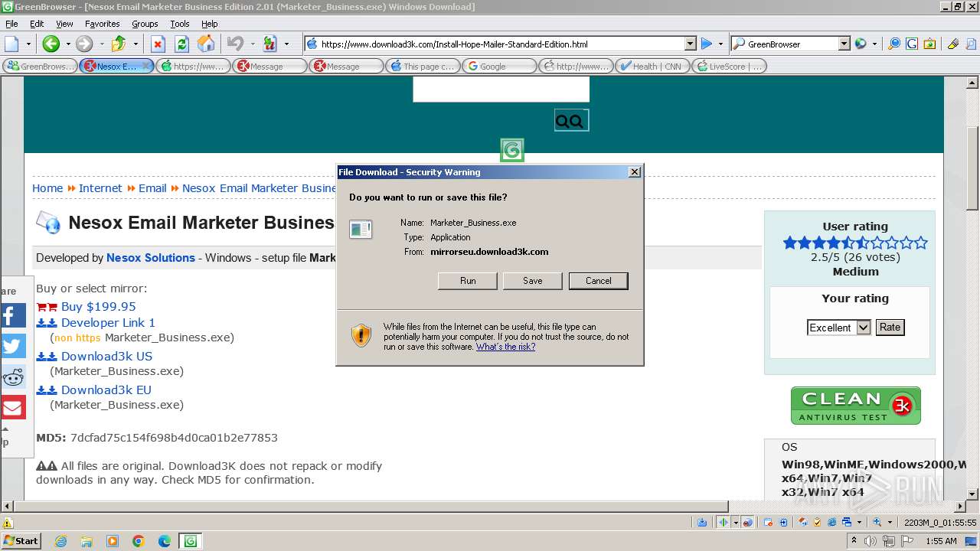Open the New page dropdown arrow
The width and height of the screenshot is (980, 551).
click(x=28, y=44)
